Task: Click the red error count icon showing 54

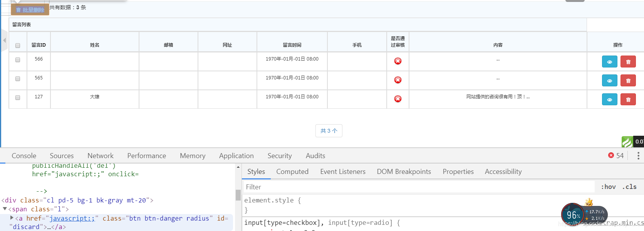Action: [611, 155]
